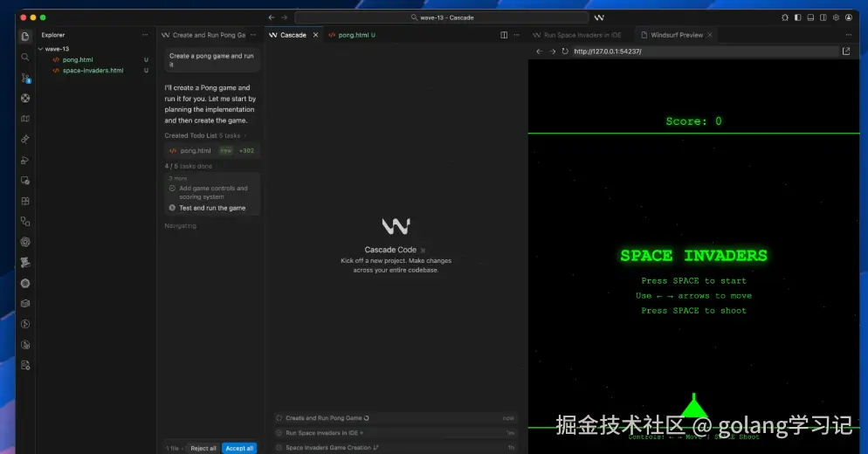The image size is (868, 454).
Task: Go back in Windsurf Preview browser
Action: [x=539, y=51]
